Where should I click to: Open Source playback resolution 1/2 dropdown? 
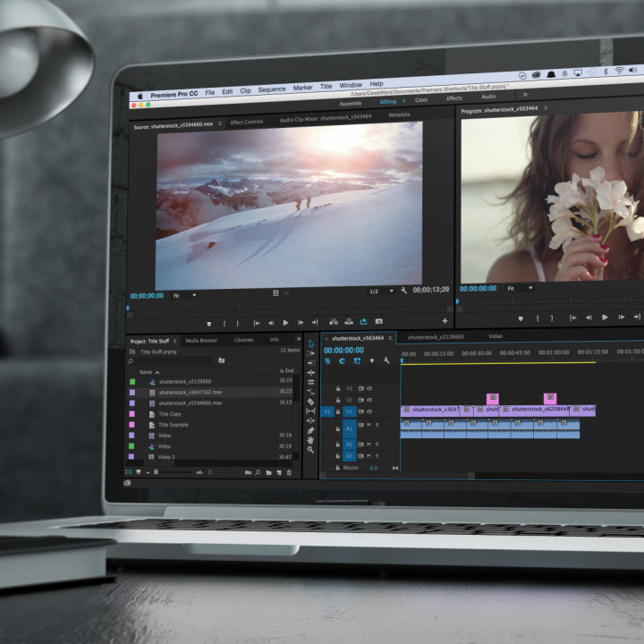381,292
